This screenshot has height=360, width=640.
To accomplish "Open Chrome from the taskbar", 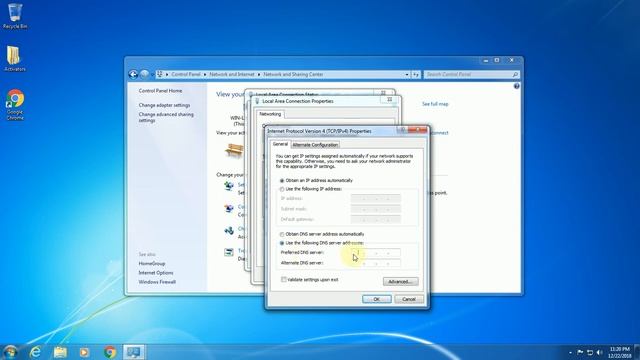I will click(109, 352).
